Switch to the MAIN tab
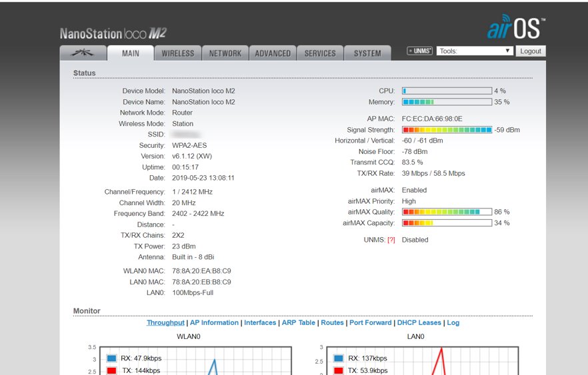The width and height of the screenshot is (588, 375). click(x=131, y=53)
